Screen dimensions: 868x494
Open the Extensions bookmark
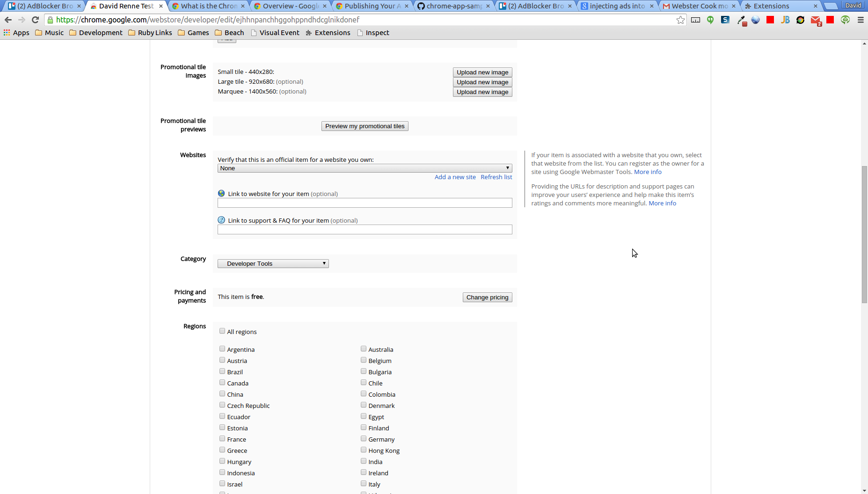[x=328, y=33]
